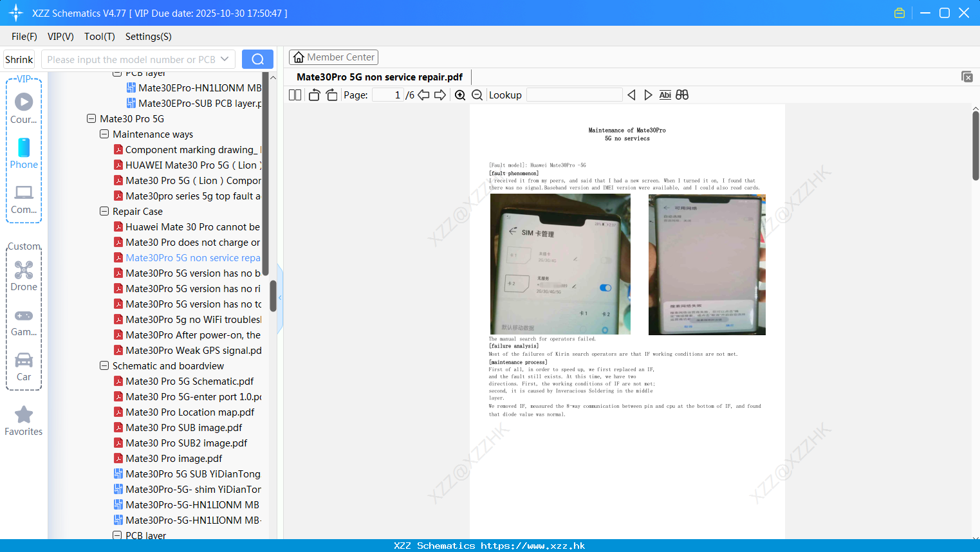Collapse Schematic and boardview folder
Viewport: 980px width, 552px height.
(104, 365)
